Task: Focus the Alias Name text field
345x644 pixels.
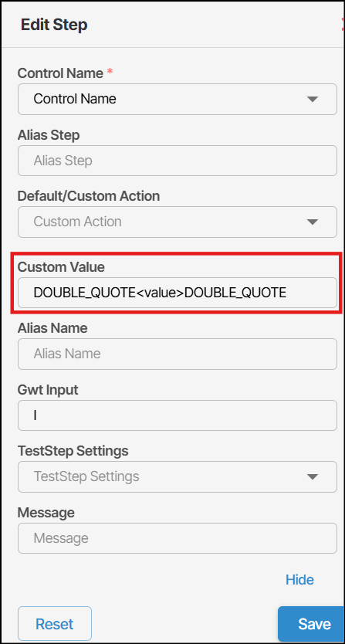Action: (178, 354)
